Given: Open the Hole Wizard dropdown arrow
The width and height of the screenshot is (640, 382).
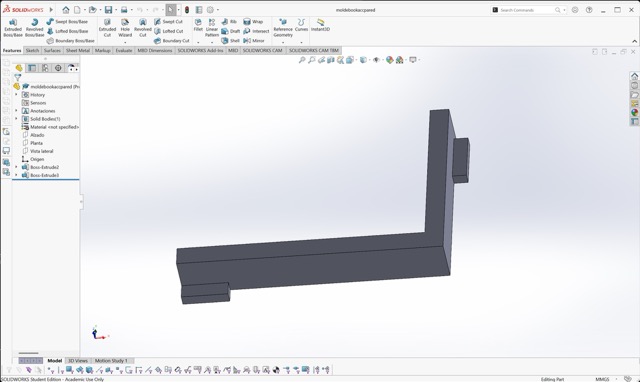Looking at the screenshot, I should pyautogui.click(x=125, y=42).
